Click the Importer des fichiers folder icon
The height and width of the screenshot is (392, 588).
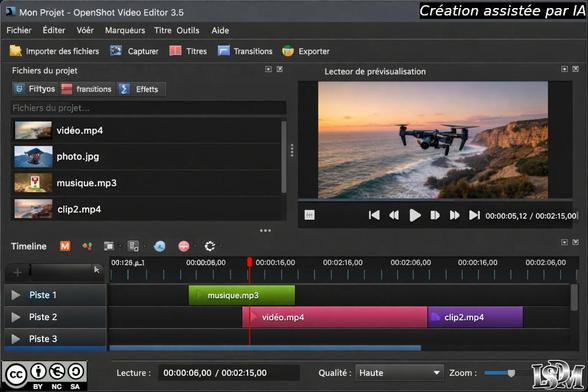point(15,51)
